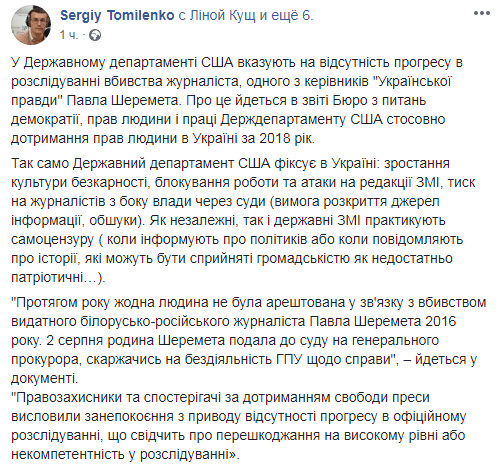Click the word "самоцензуру" in the post
This screenshot has width=498, height=467.
[x=53, y=240]
